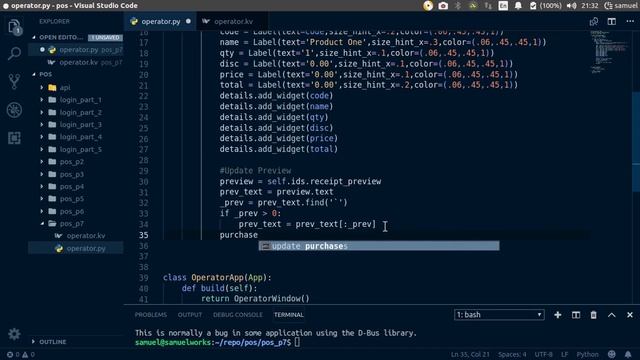640x360 pixels.
Task: Open the Debug Console panel tab
Action: (238, 315)
